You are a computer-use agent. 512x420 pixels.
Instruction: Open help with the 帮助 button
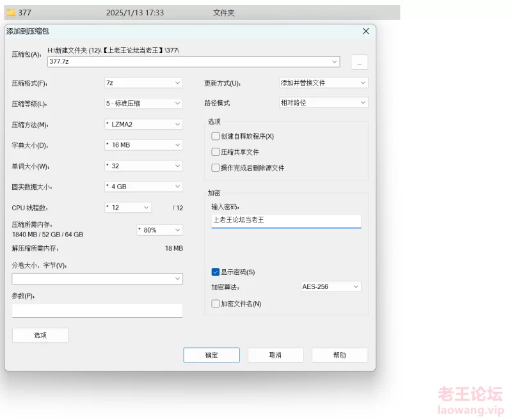340,355
